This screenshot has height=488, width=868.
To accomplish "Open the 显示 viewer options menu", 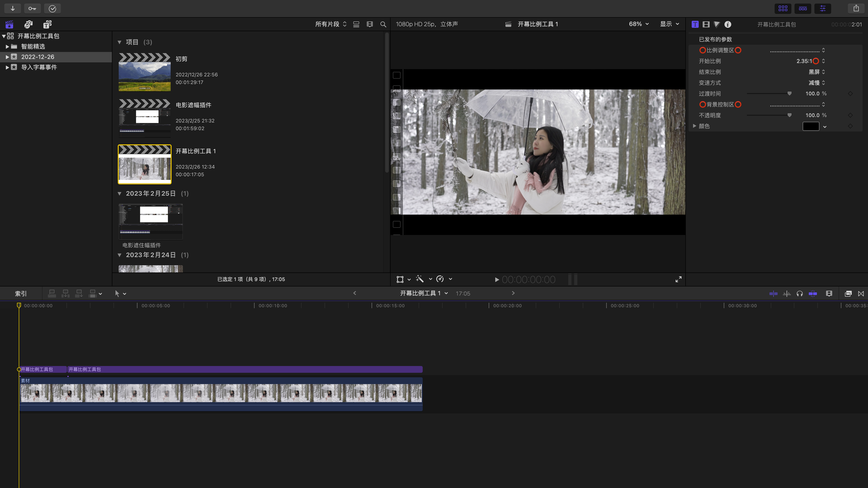I will click(x=669, y=24).
